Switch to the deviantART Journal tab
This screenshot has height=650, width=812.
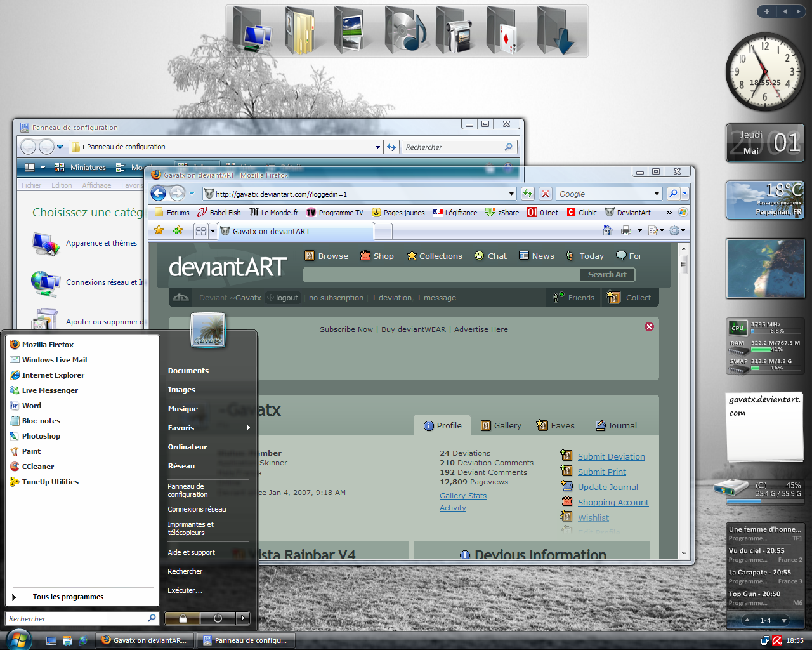pos(616,425)
